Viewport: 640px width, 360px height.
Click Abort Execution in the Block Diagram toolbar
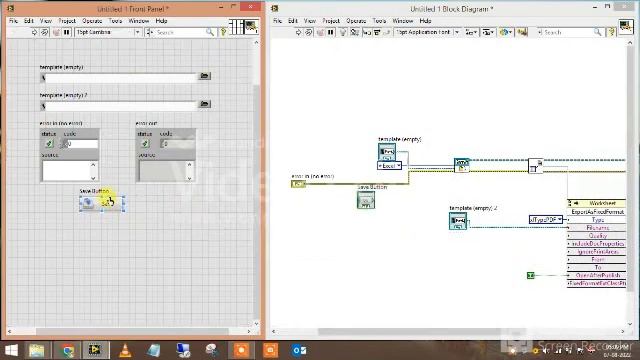coord(320,32)
